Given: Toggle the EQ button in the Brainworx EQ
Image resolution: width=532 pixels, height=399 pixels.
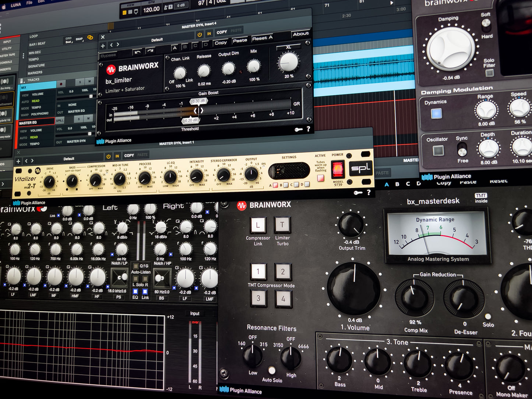Looking at the screenshot, I should (135, 292).
